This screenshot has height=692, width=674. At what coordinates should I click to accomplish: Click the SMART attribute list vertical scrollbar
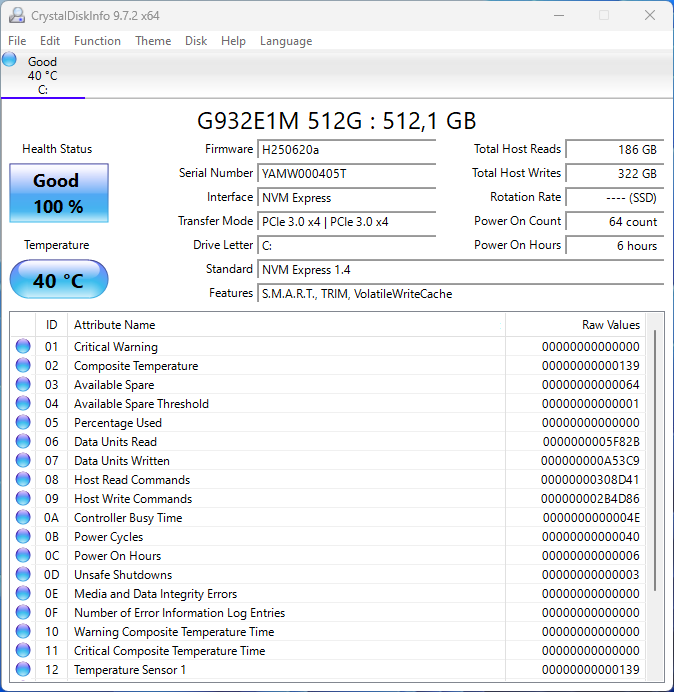tap(656, 460)
